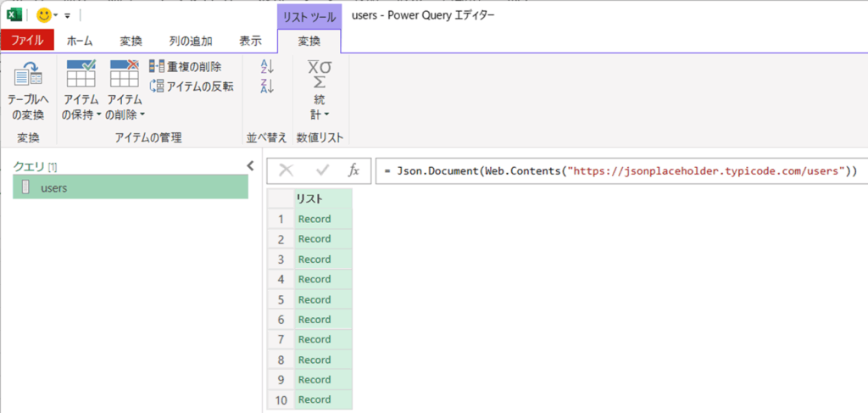The width and height of the screenshot is (868, 413).
Task: Click the Excel icon in title bar
Action: [x=14, y=14]
